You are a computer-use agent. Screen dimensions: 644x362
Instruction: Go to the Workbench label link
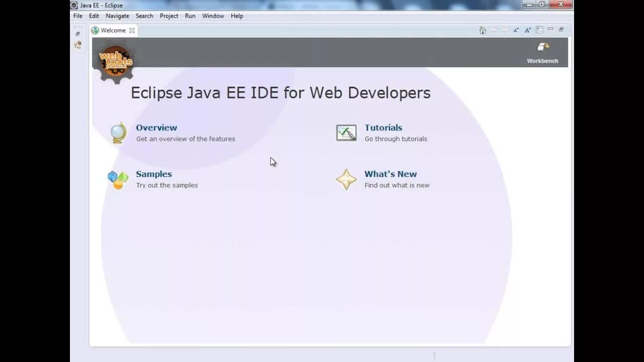click(542, 61)
